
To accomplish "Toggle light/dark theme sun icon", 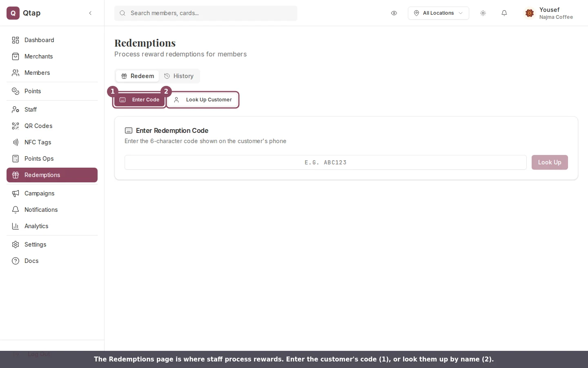I will coord(483,13).
